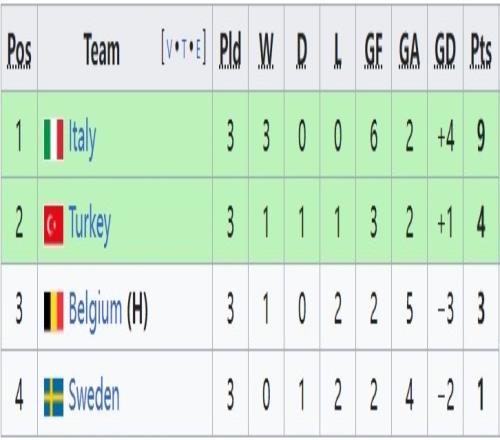Viewport: 500px width, 440px height.
Task: Open the Turkey team link
Action: pos(90,225)
